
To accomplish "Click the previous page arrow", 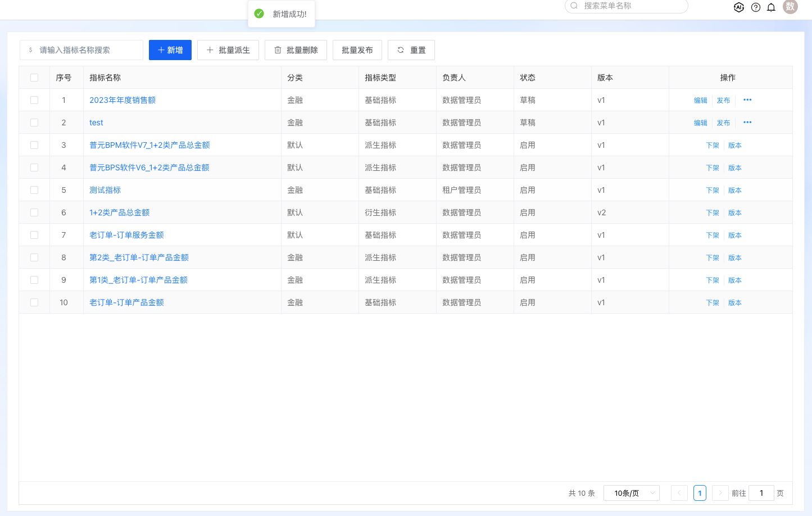I will tap(679, 493).
